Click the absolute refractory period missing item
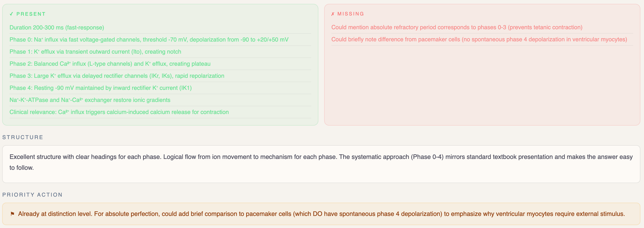The height and width of the screenshot is (228, 644). 457,27
